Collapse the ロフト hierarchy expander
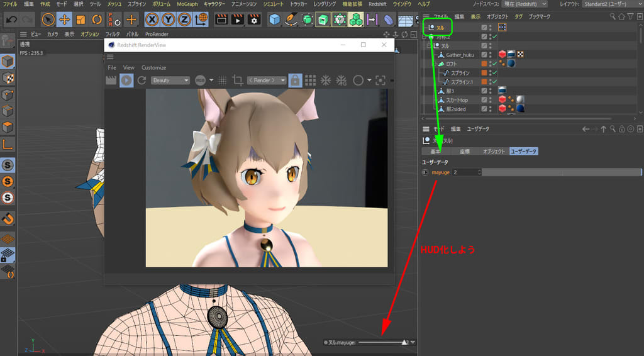The height and width of the screenshot is (356, 644). [x=435, y=64]
